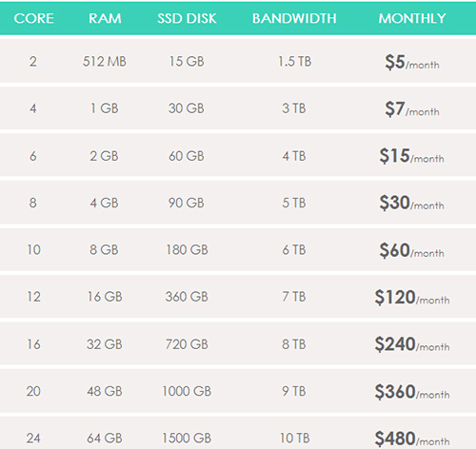This screenshot has height=449, width=476.
Task: Click the 9 TB bandwidth cell
Action: (294, 391)
